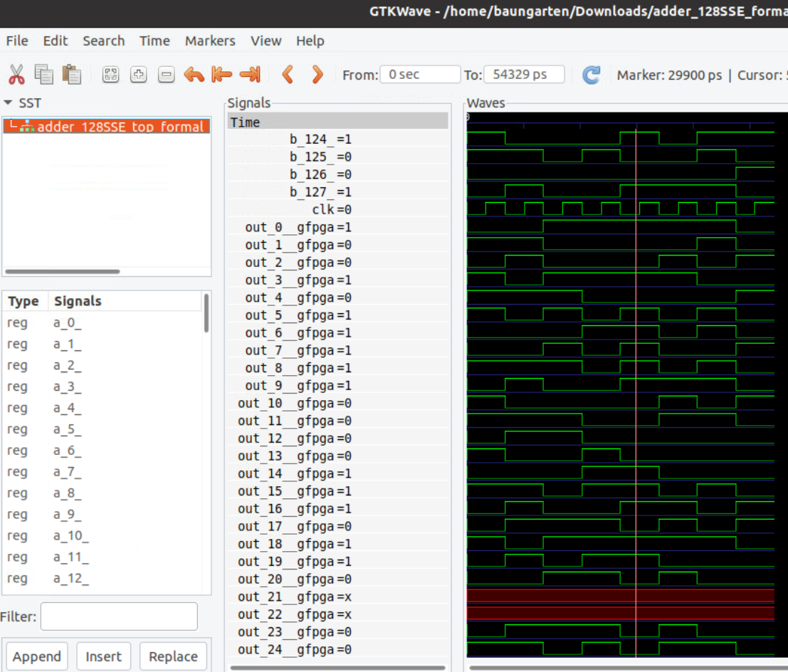788x672 pixels.
Task: Open the View menu
Action: (x=266, y=41)
